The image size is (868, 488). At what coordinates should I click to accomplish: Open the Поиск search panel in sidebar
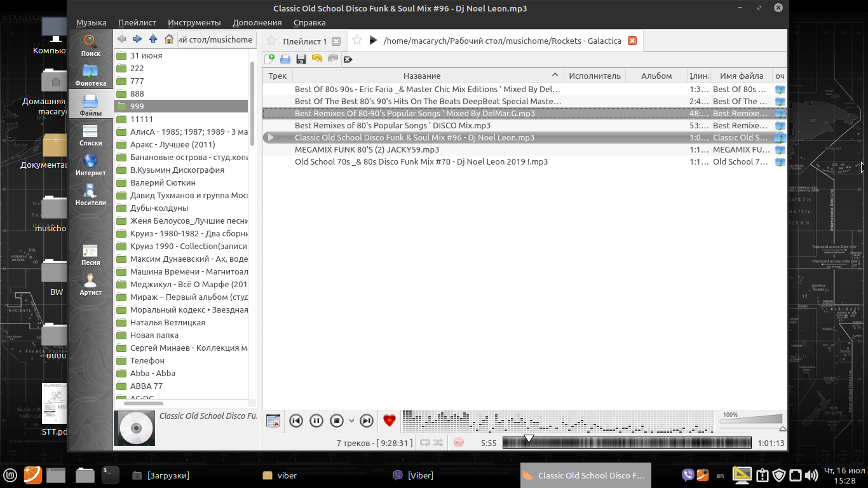point(90,44)
